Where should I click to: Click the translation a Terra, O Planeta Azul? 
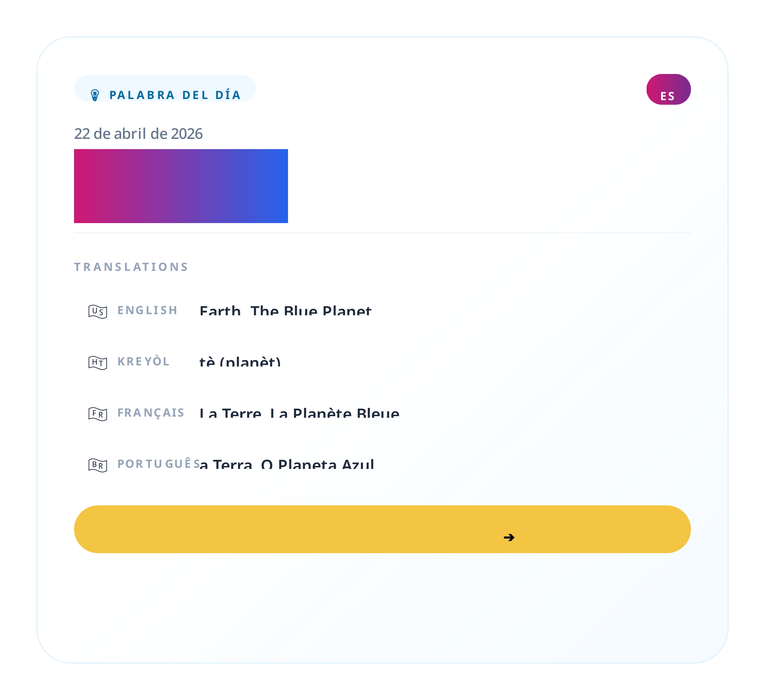pyautogui.click(x=287, y=464)
